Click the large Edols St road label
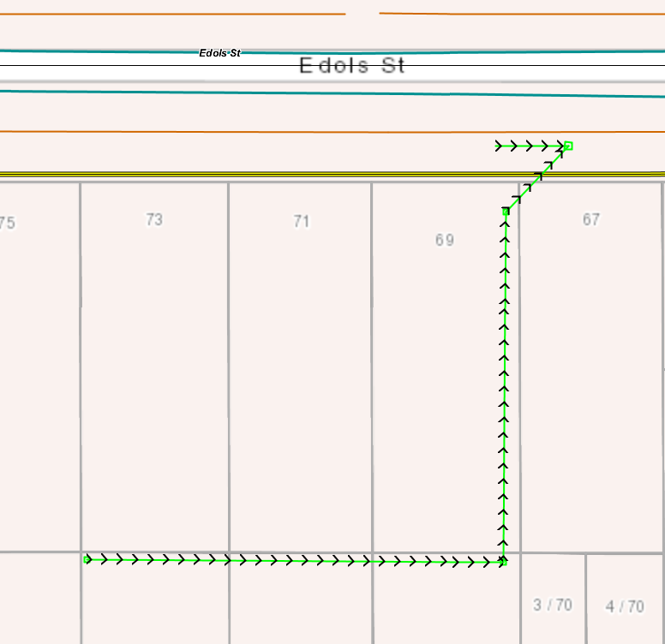This screenshot has height=644, width=665. pos(352,66)
